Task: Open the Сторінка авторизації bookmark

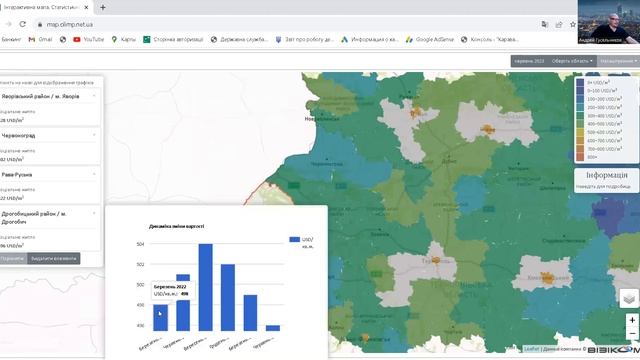Action: tap(173, 40)
